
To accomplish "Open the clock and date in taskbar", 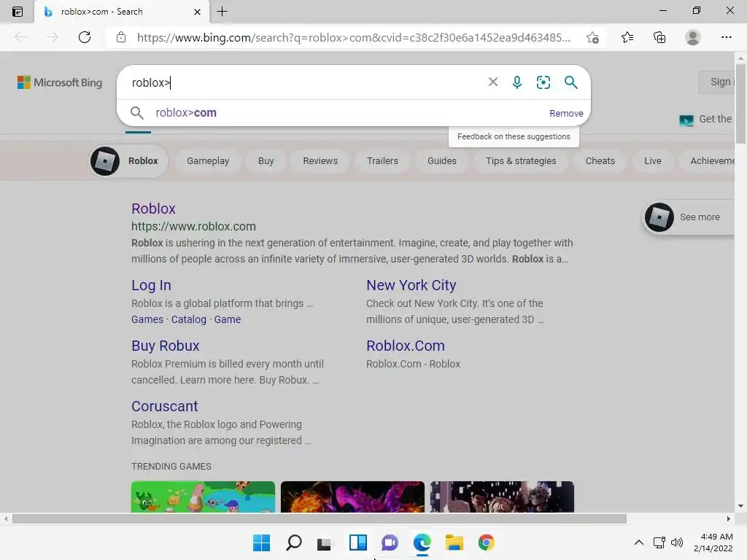I will [713, 542].
